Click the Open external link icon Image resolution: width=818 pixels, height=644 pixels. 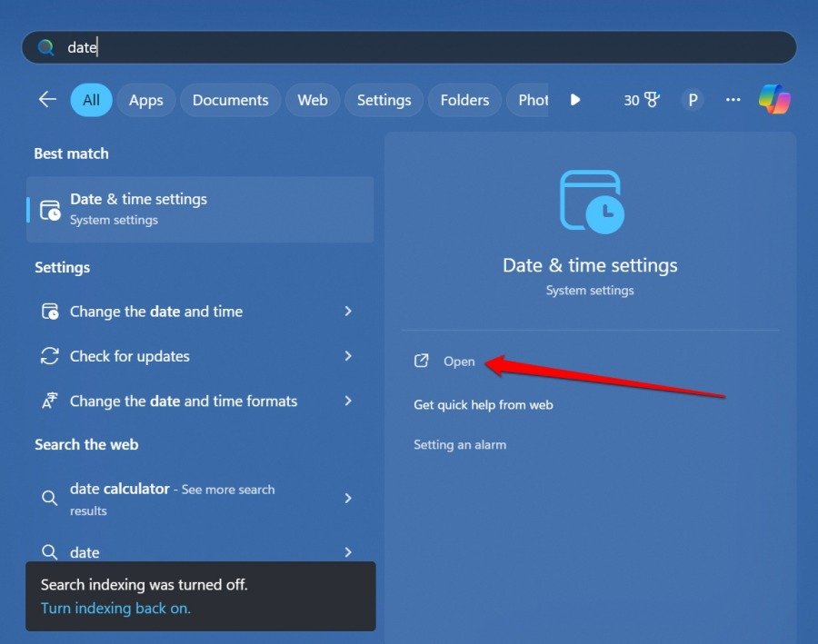click(421, 361)
